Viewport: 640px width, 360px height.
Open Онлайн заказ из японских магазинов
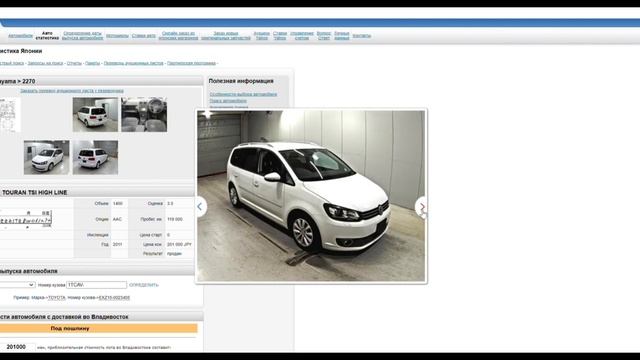click(x=178, y=36)
